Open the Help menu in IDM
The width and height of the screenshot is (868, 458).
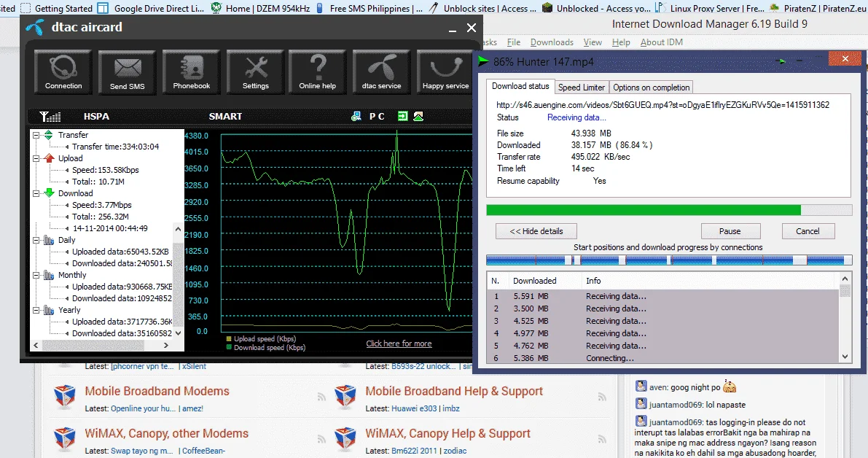[620, 42]
